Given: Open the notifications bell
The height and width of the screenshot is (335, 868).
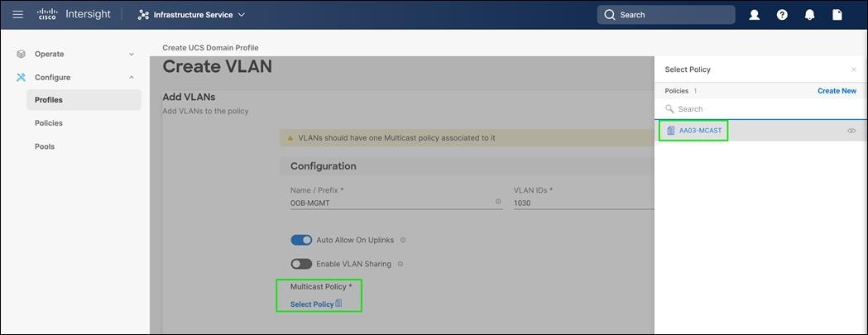Looking at the screenshot, I should [x=809, y=15].
